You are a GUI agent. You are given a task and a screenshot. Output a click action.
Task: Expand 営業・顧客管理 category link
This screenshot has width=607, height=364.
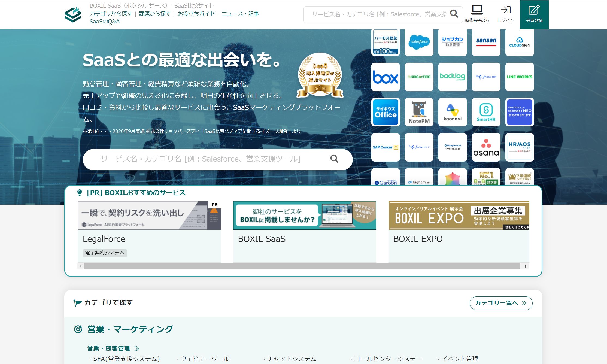(113, 348)
